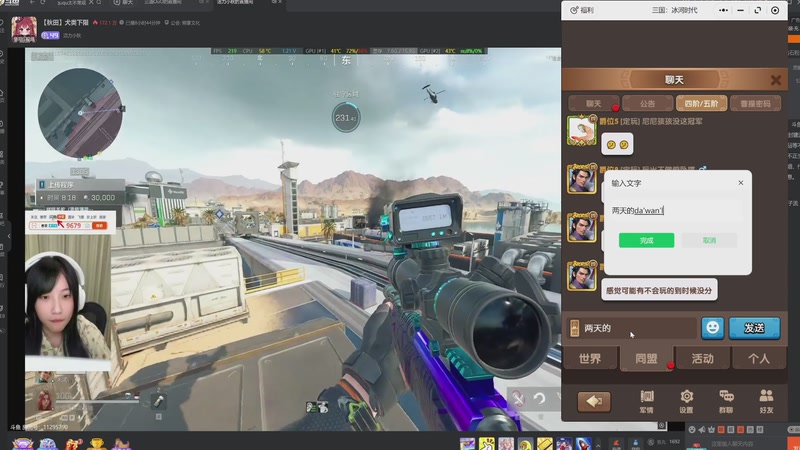
Task: Open the 曹操密码 tab
Action: pyautogui.click(x=756, y=104)
